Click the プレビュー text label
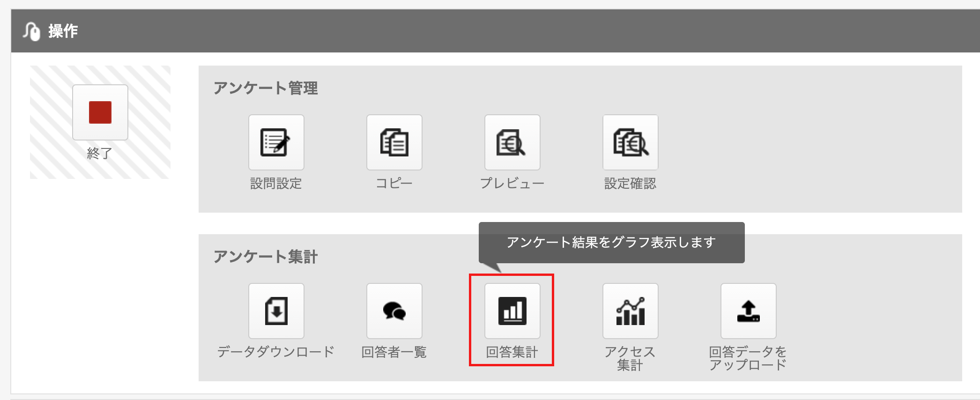This screenshot has height=400, width=980. [512, 183]
